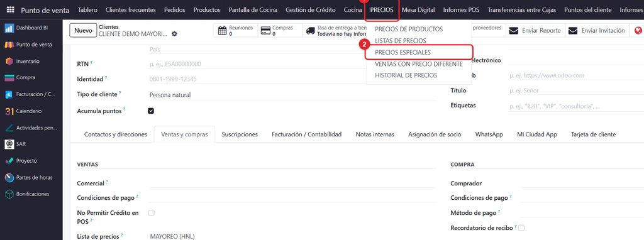Viewport: 644px width, 240px height.
Task: Open the Título selection field
Action: pyautogui.click(x=576, y=90)
